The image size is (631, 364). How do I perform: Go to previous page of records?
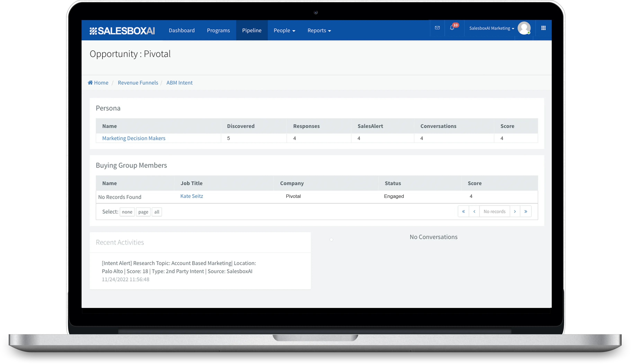coord(474,212)
